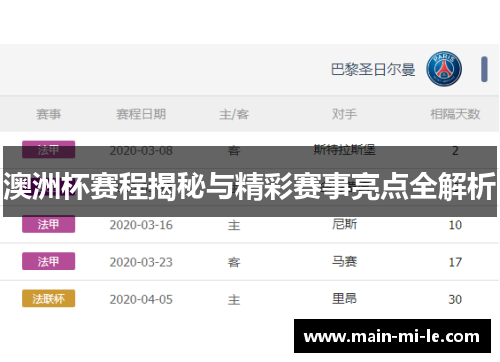This screenshot has height=362, width=500.
Task: Click the 法甲 tag on the 2020-03-16 row
Action: (x=49, y=224)
